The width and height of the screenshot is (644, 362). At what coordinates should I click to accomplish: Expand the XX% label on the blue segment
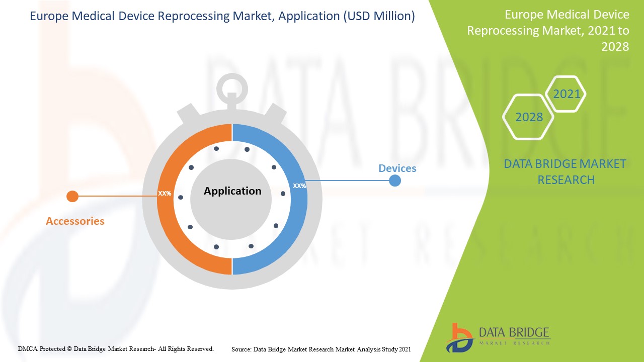(x=299, y=186)
